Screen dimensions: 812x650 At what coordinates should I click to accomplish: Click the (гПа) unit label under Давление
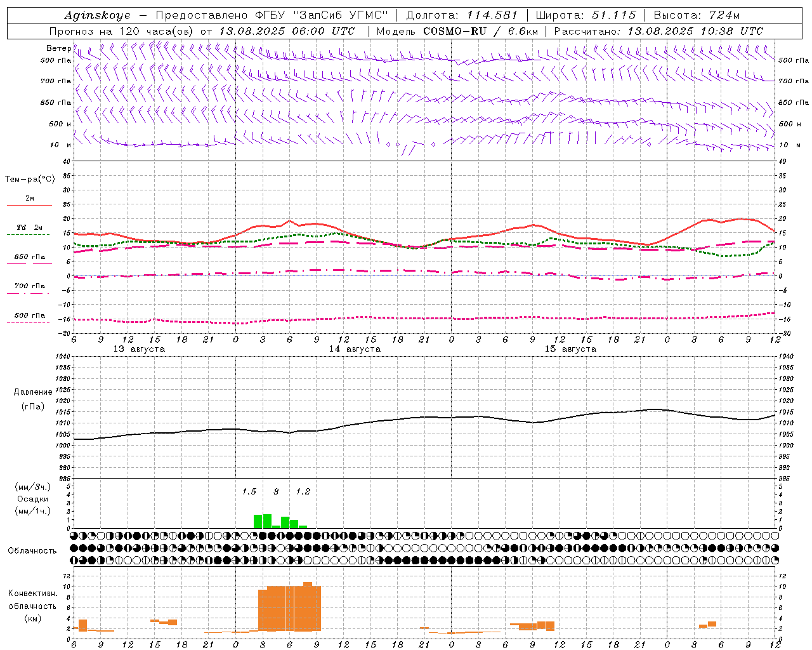click(x=33, y=406)
